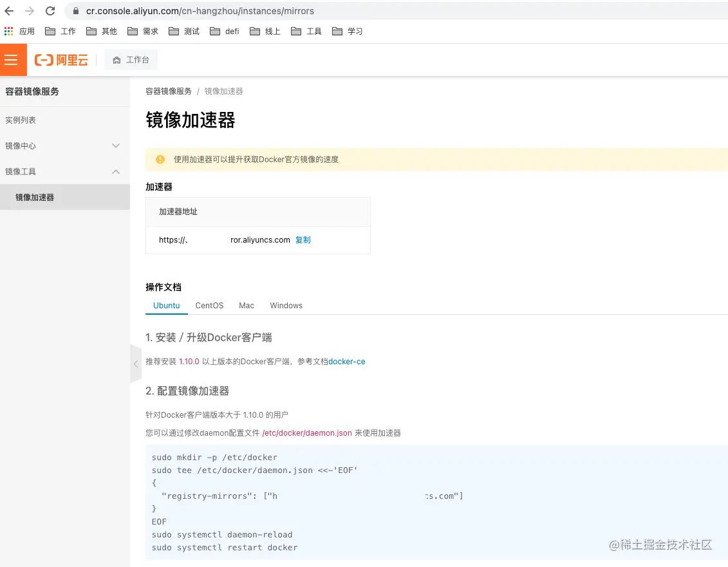This screenshot has height=567, width=728.
Task: Click the yellow warning info icon
Action: click(160, 159)
